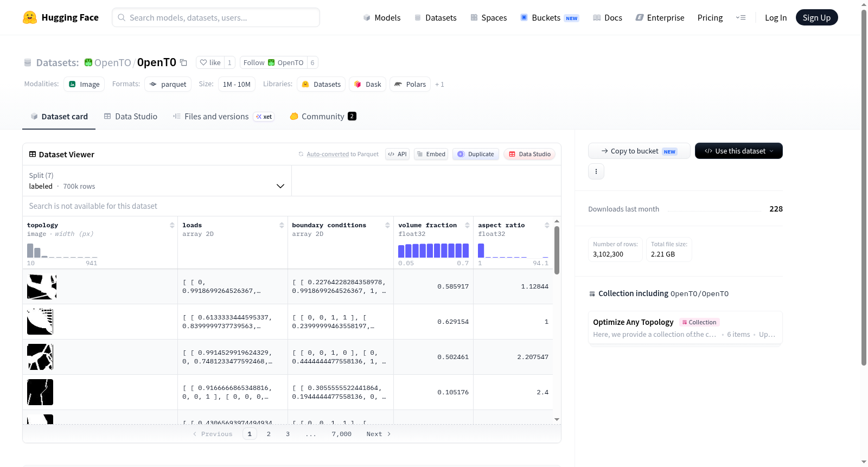The height and width of the screenshot is (467, 868).
Task: Click the like count number
Action: point(229,62)
